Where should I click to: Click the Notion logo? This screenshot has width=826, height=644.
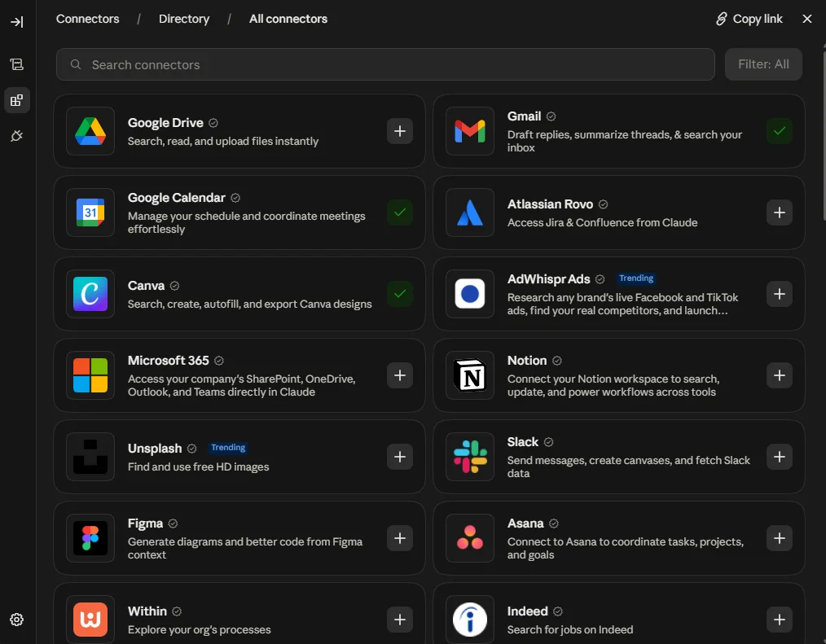tap(470, 375)
